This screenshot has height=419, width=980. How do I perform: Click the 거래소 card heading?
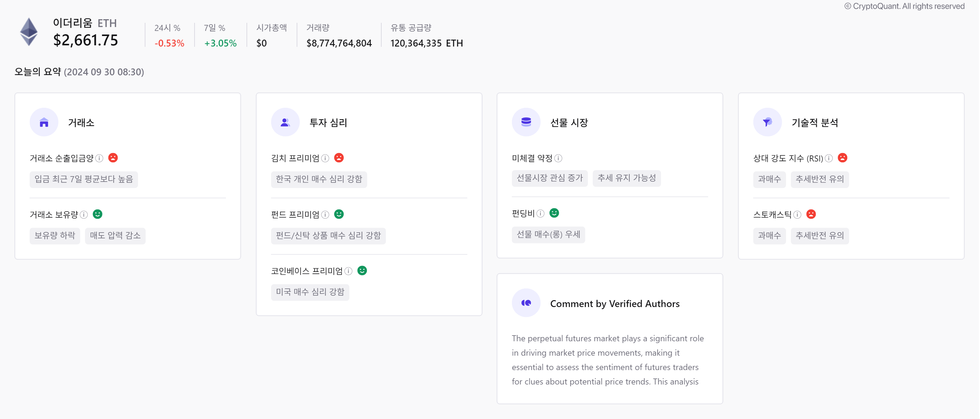coord(81,122)
